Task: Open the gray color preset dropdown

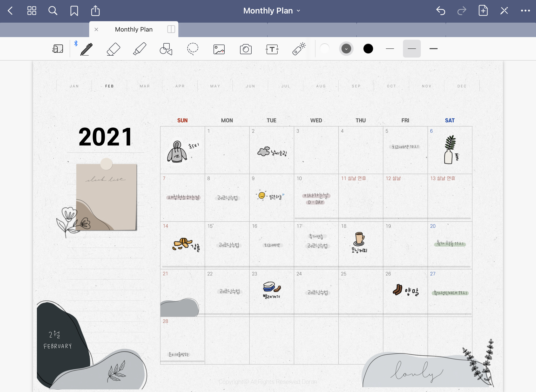Action: pos(346,49)
